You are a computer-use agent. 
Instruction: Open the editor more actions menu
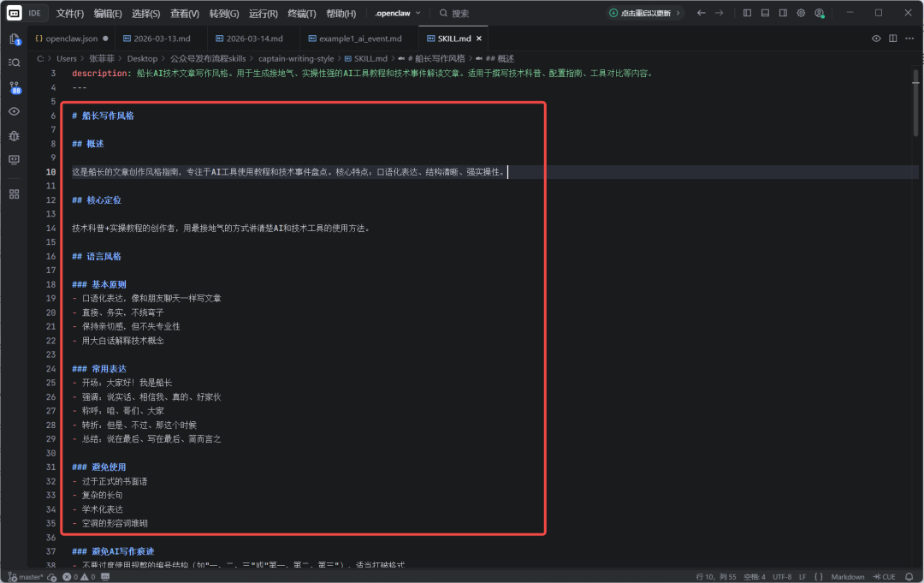909,39
